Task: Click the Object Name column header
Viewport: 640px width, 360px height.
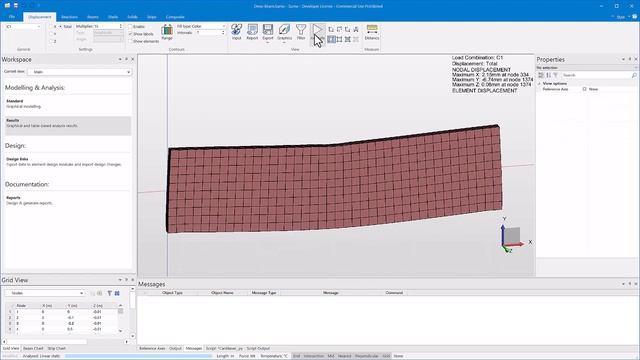Action: pyautogui.click(x=222, y=293)
